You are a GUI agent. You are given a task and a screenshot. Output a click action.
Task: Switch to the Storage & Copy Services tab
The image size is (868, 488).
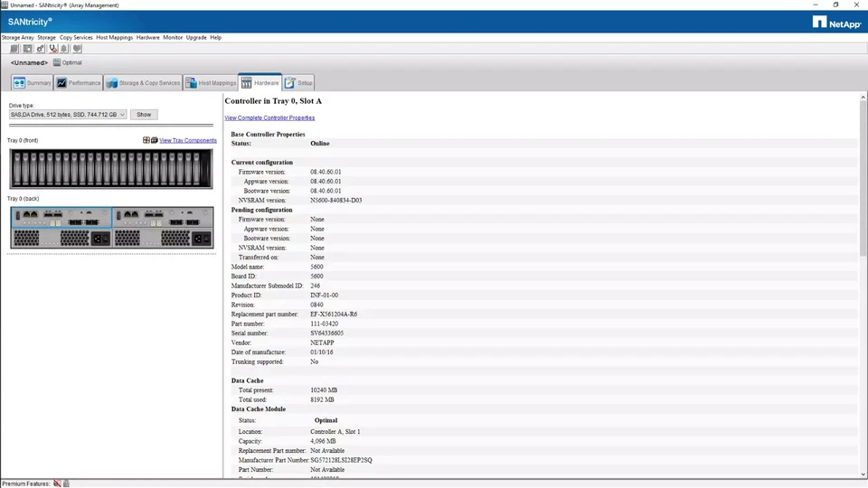tap(143, 83)
